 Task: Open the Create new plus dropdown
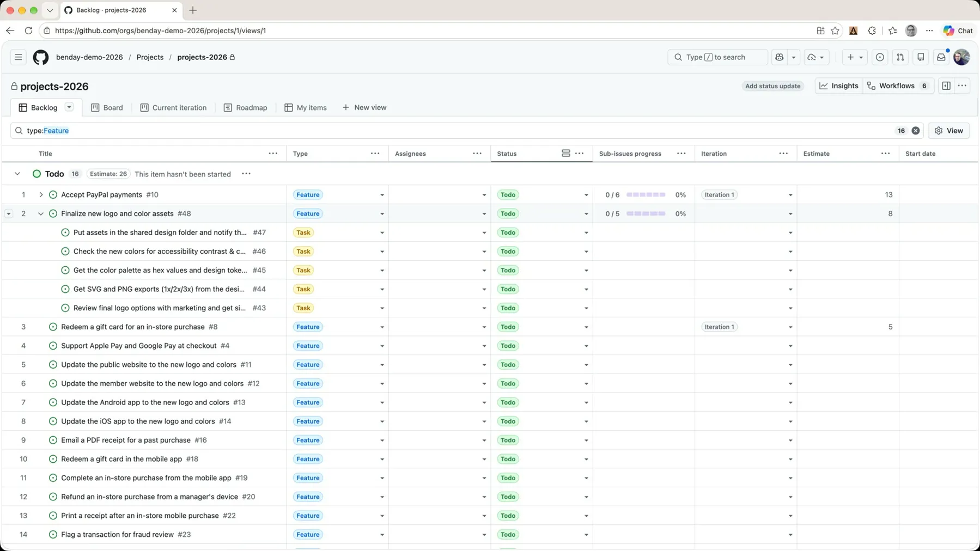(x=855, y=57)
